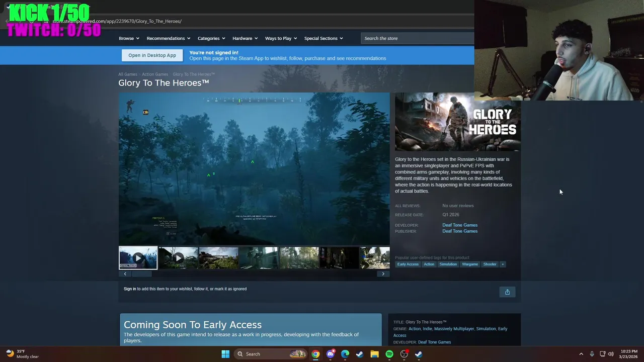
Task: Click the Glory To The Heroes breadcrumb
Action: [x=194, y=74]
